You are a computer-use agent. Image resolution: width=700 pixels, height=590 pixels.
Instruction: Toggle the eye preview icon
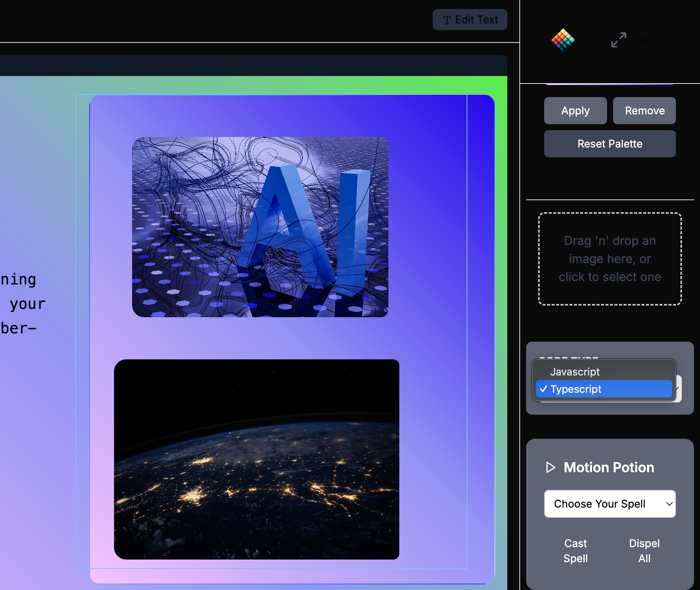642,41
